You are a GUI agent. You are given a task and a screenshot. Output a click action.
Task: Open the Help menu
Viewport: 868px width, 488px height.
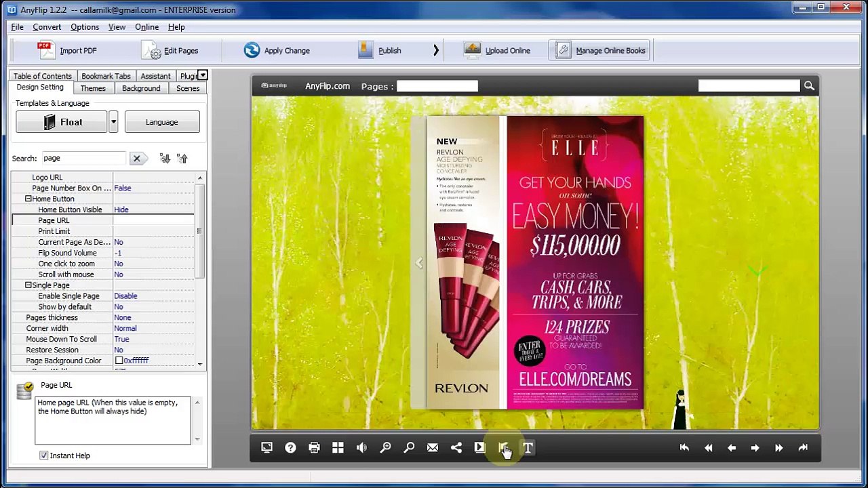coord(176,27)
